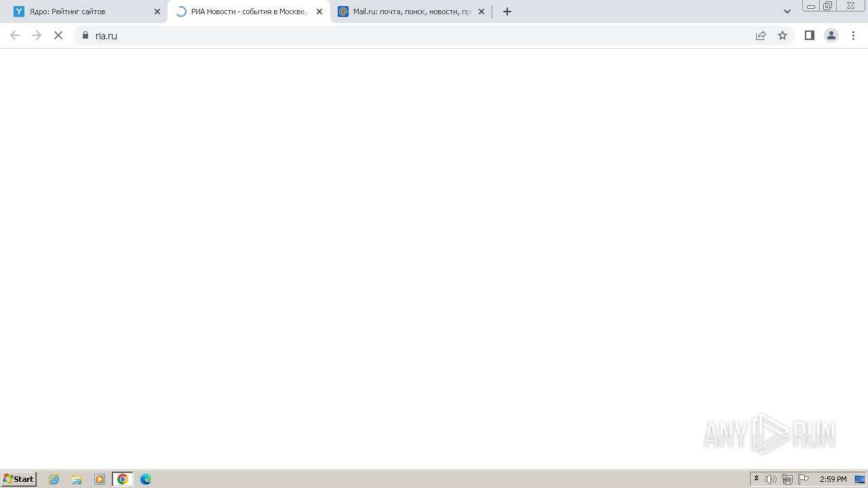Launch Internet Explorer from the taskbar
This screenshot has width=868, height=488.
(54, 479)
